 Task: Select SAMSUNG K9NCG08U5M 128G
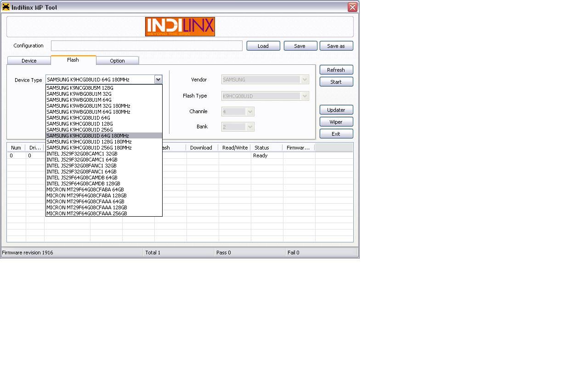(x=104, y=88)
